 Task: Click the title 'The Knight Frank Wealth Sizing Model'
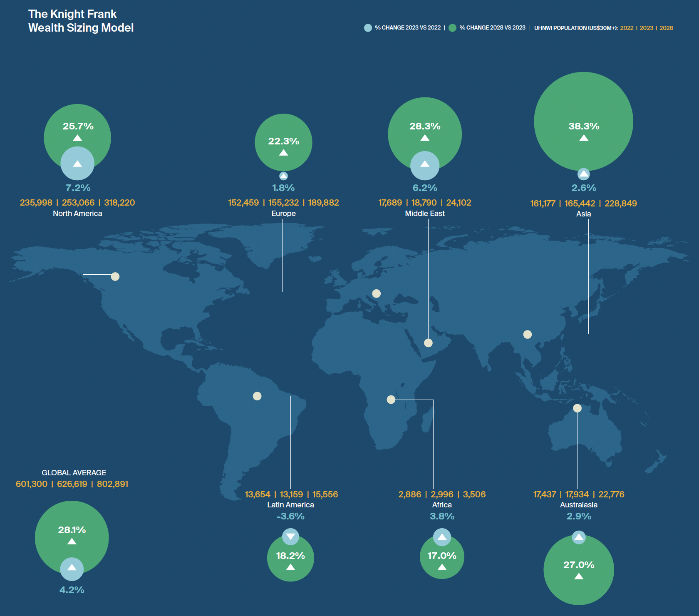[x=81, y=21]
